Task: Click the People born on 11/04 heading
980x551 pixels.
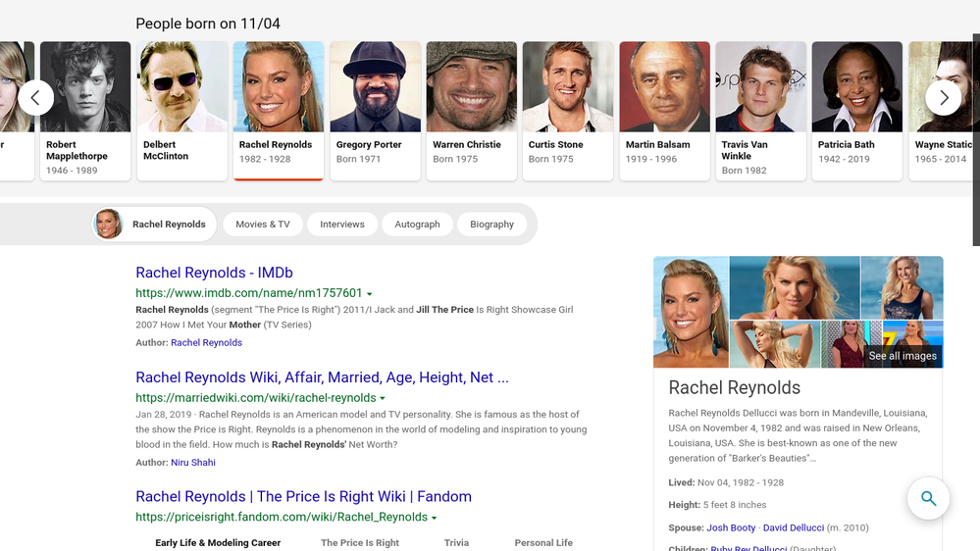Action: [x=208, y=24]
